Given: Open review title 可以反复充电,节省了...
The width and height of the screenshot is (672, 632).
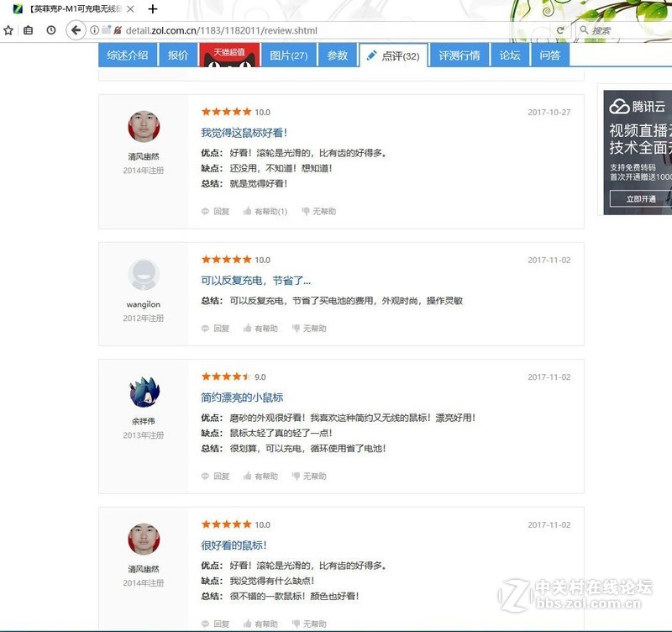Looking at the screenshot, I should tap(256, 281).
